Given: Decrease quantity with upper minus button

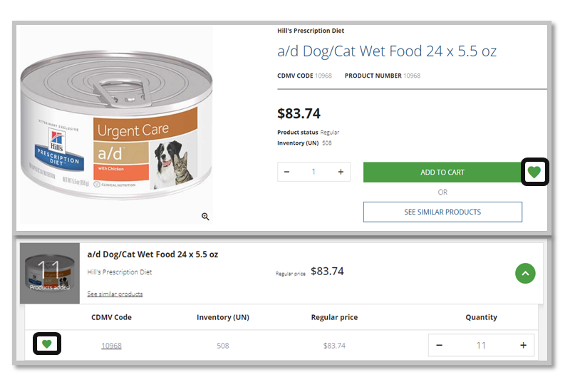Looking at the screenshot, I should click(x=286, y=172).
